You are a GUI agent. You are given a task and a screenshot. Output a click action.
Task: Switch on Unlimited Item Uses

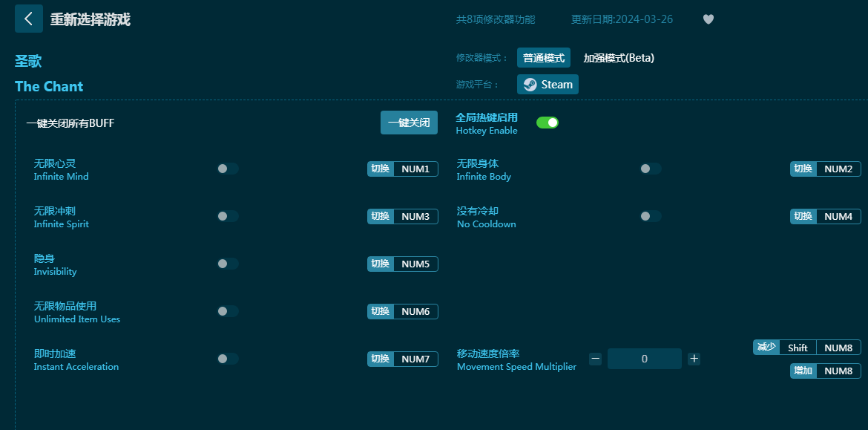click(228, 311)
